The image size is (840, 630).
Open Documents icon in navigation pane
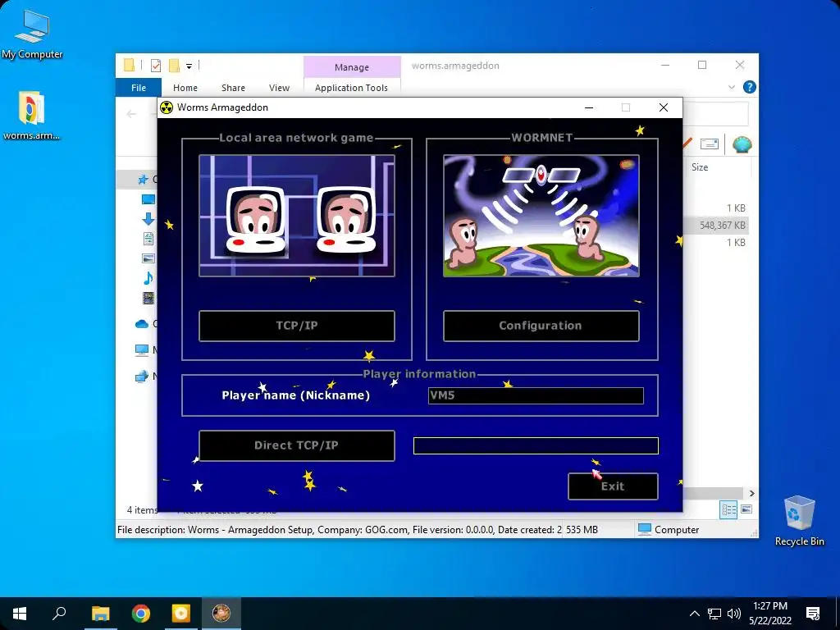pyautogui.click(x=148, y=239)
